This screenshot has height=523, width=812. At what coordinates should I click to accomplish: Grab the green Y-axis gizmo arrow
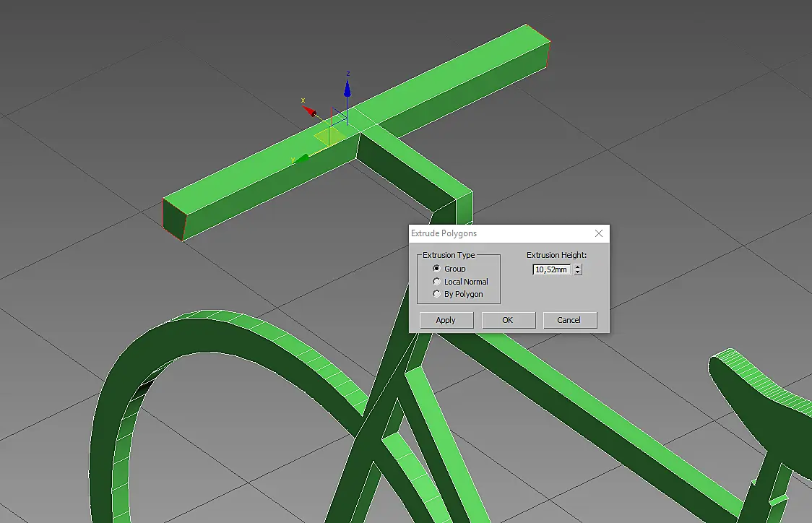click(x=301, y=158)
